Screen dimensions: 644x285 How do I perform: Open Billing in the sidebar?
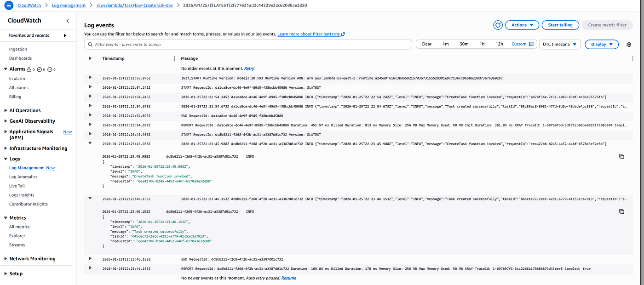click(x=15, y=97)
